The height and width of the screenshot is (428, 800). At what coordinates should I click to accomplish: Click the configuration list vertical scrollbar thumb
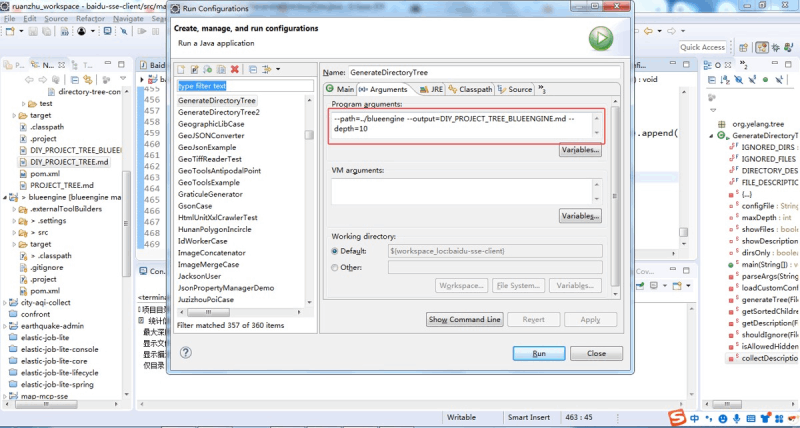tap(309, 135)
